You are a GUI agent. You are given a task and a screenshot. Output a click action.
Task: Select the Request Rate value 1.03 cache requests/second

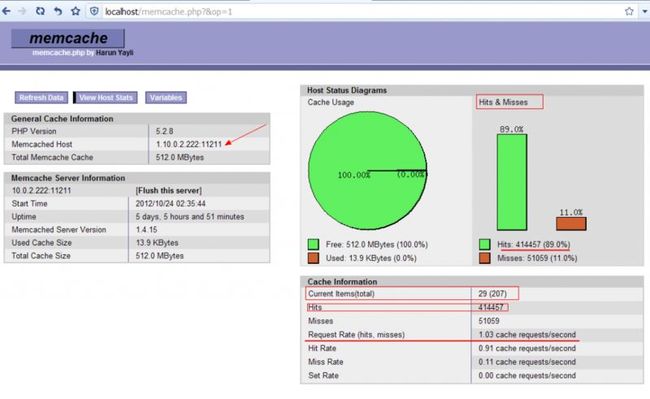tap(527, 335)
